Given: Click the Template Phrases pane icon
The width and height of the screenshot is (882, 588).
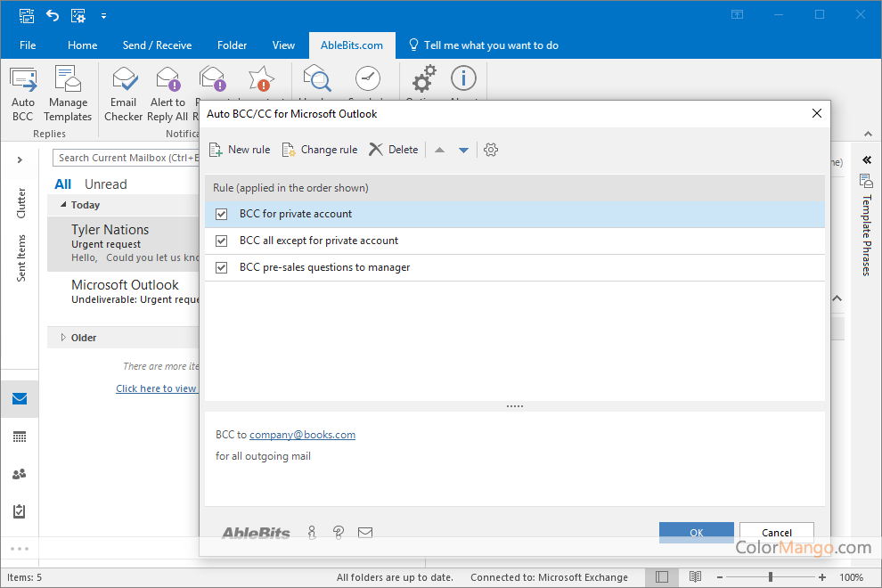Looking at the screenshot, I should pyautogui.click(x=866, y=181).
